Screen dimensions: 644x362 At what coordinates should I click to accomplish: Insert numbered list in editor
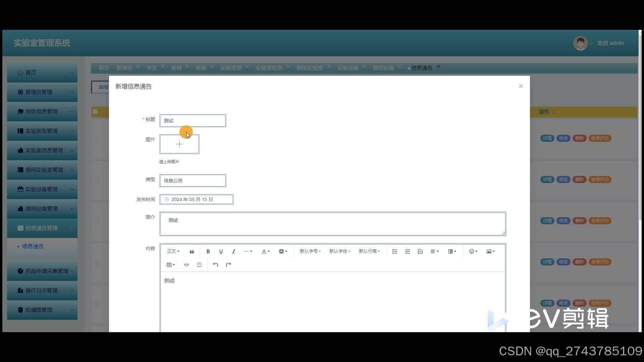[x=408, y=251]
